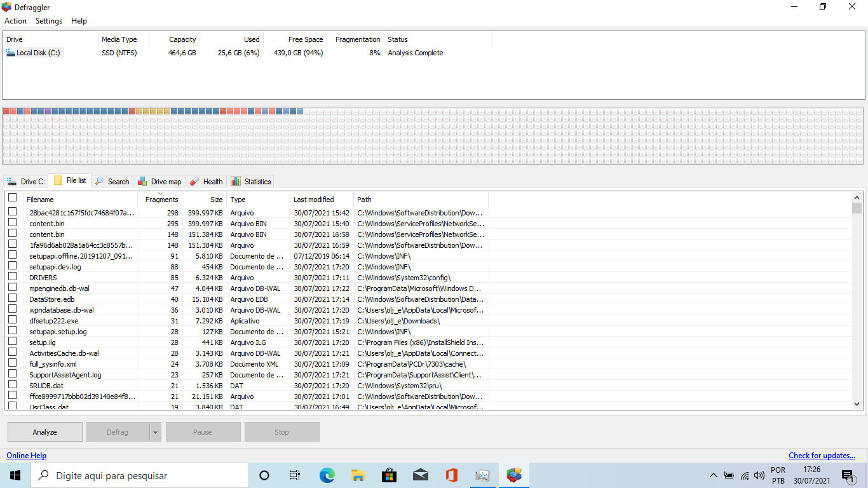The image size is (868, 488).
Task: Click the file list scrollbar up arrow
Action: point(857,197)
